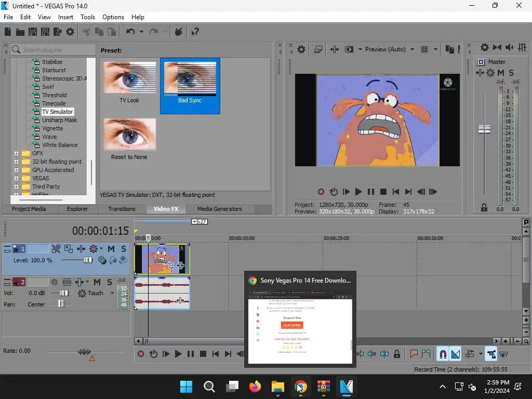Screen dimensions: 532x399
Task: Click Go to End in preview transport
Action: pos(408,192)
